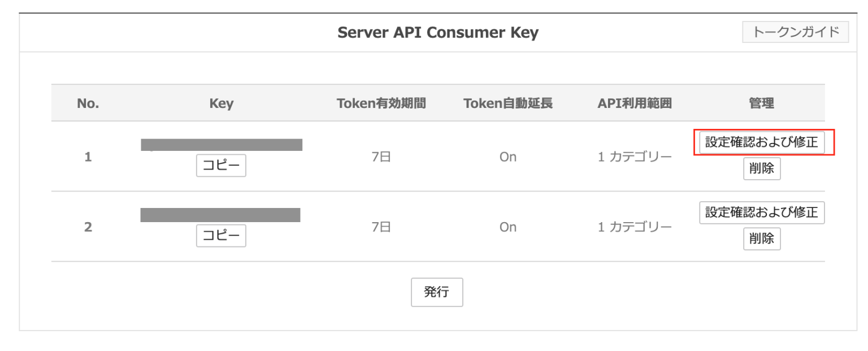Click the masked key in row 2

coord(220,215)
